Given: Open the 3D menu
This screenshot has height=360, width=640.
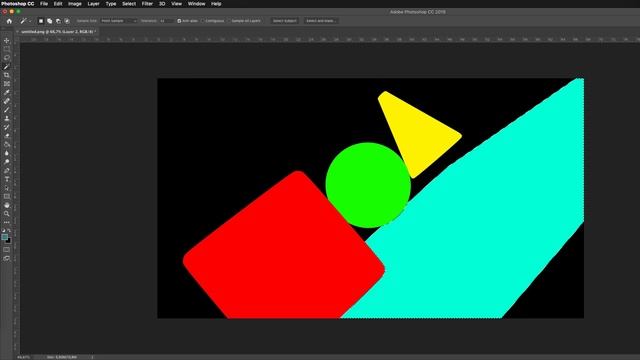Looking at the screenshot, I should pyautogui.click(x=162, y=4).
